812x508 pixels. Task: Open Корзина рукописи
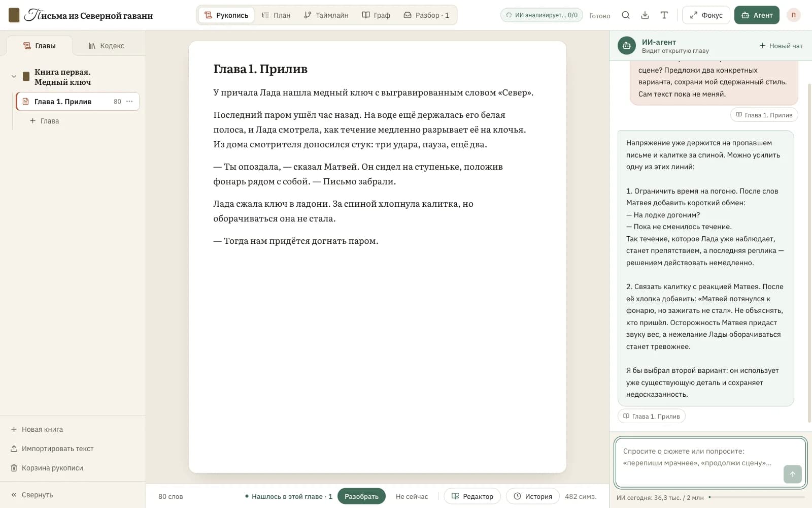pyautogui.click(x=47, y=468)
